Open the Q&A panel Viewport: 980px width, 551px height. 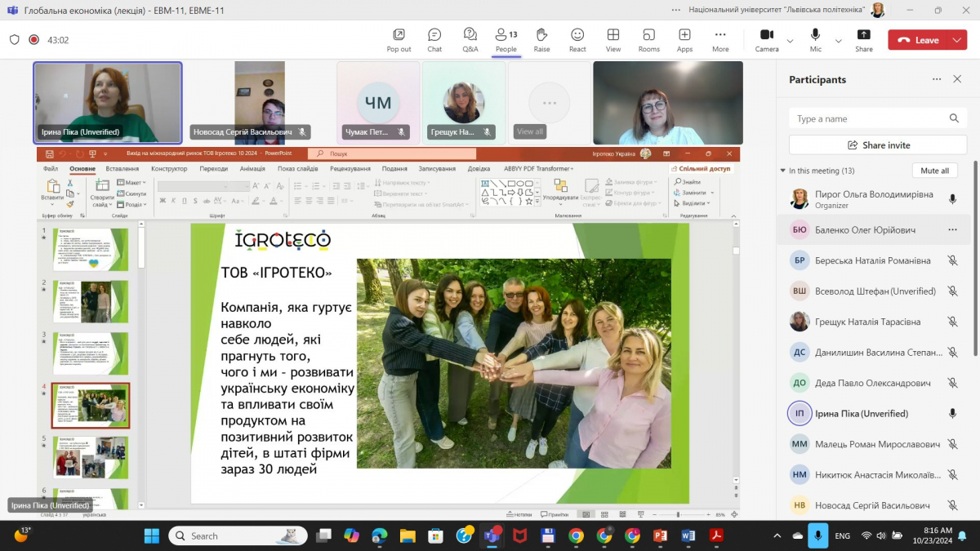click(470, 39)
